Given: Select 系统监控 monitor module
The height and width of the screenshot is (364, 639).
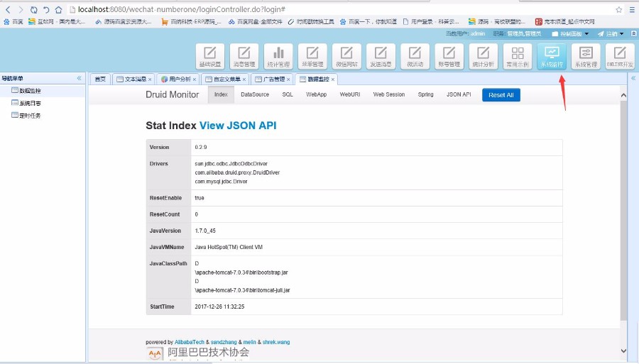Looking at the screenshot, I should tap(552, 56).
